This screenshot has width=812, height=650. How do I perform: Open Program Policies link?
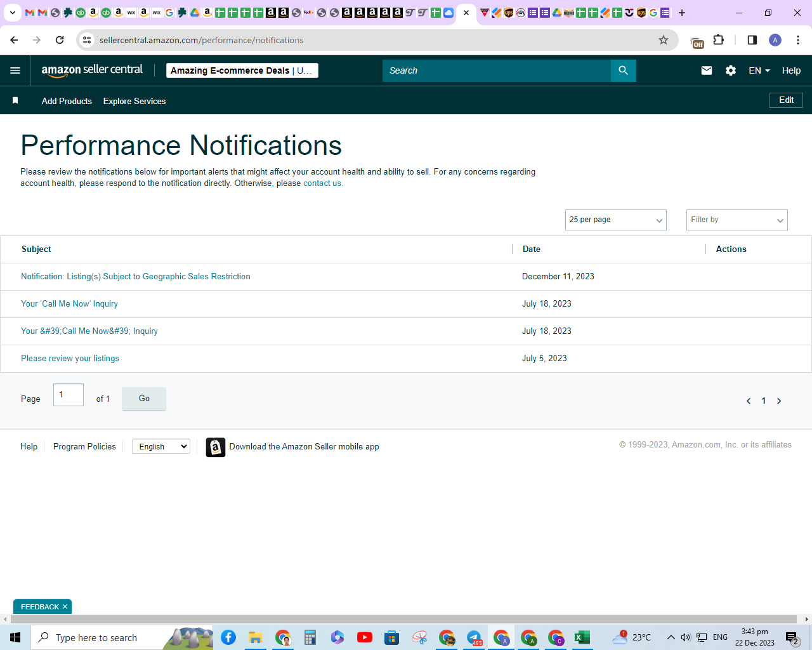(84, 446)
